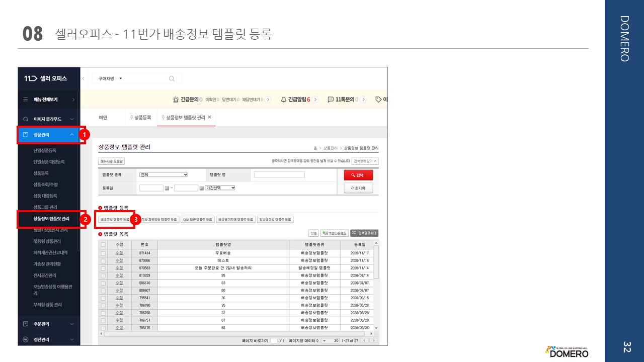This screenshot has width=644, height=362.
Task: Check the row for template 795541
Action: click(x=103, y=298)
